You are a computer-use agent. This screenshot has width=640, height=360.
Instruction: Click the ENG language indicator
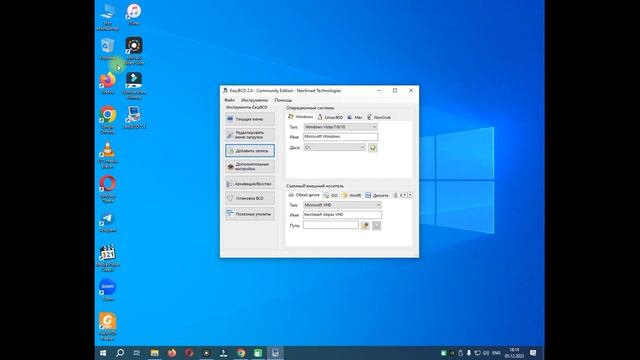pos(496,353)
